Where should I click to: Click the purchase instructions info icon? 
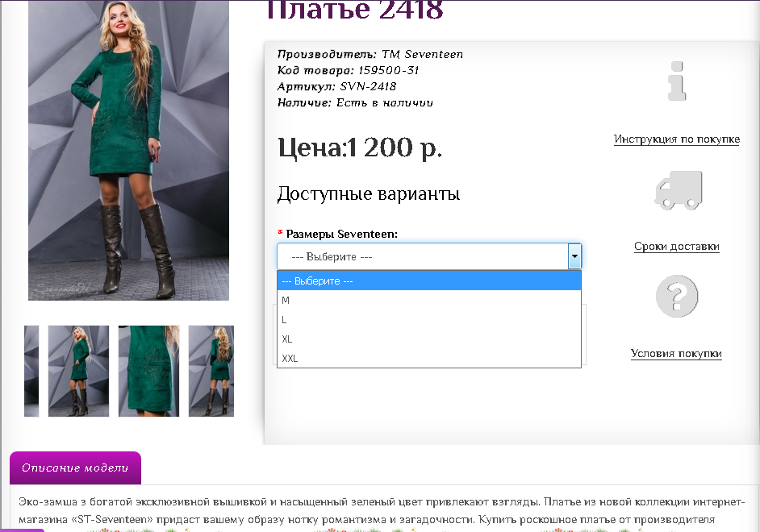coord(677,81)
